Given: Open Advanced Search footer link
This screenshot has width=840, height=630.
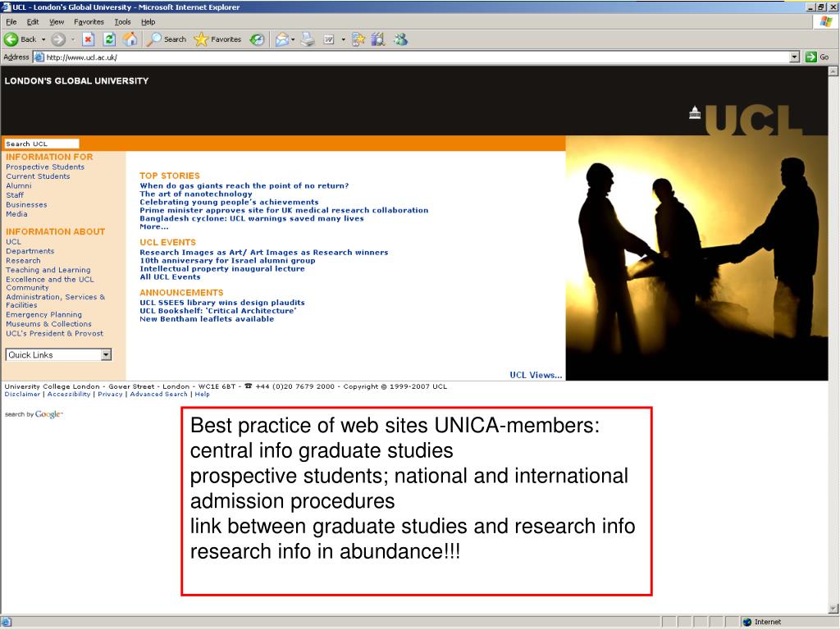Looking at the screenshot, I should tap(158, 394).
